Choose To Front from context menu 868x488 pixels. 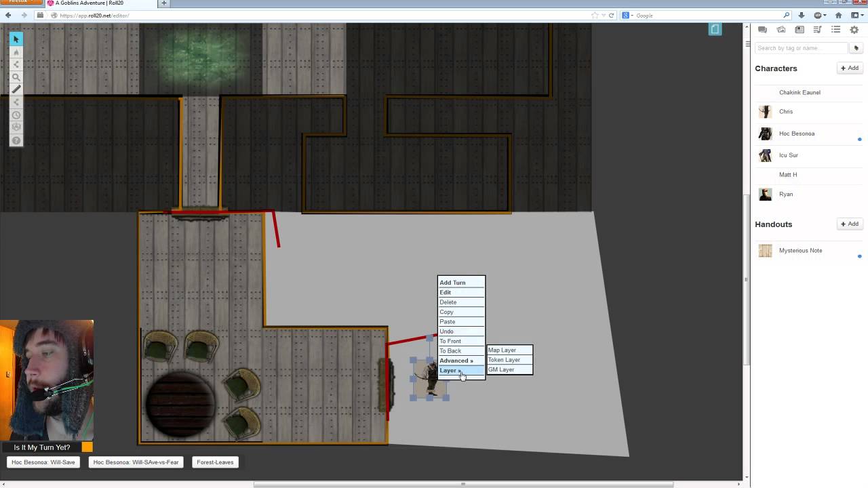click(461, 341)
